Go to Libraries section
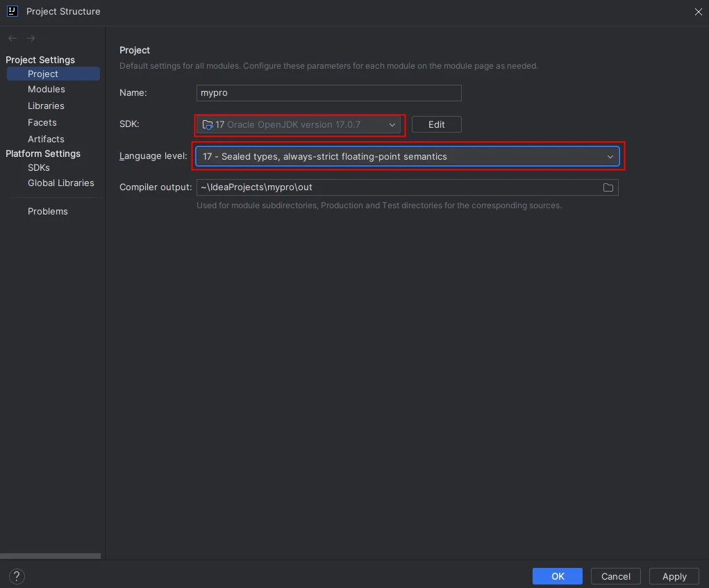The height and width of the screenshot is (588, 709). pyautogui.click(x=46, y=106)
